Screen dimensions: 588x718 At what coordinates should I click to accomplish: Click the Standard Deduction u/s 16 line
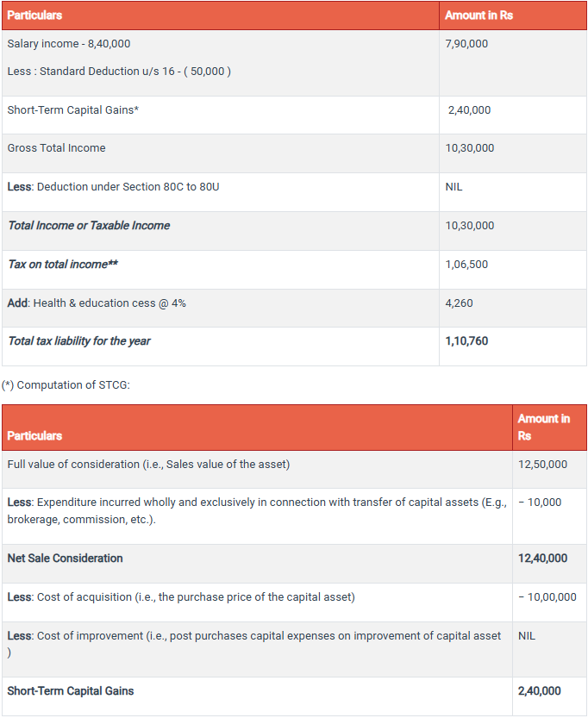(119, 71)
